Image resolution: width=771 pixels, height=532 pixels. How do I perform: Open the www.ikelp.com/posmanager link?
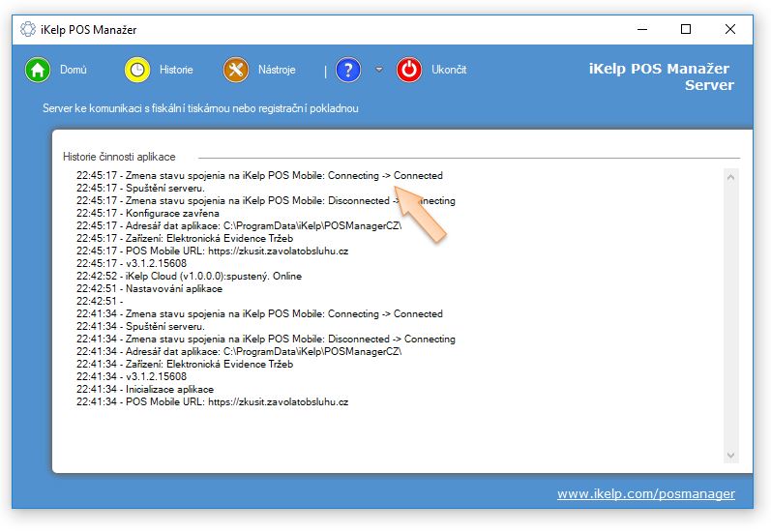click(x=645, y=494)
